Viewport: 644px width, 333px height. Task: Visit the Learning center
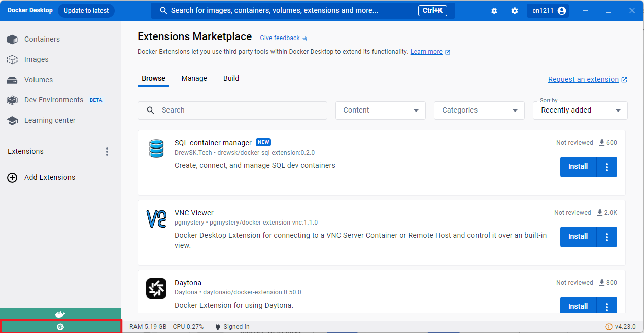pyautogui.click(x=50, y=120)
